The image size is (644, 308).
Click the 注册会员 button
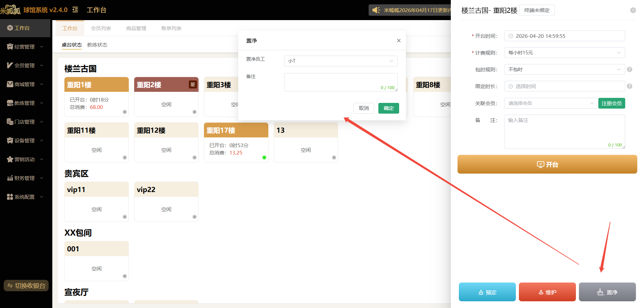pos(612,103)
